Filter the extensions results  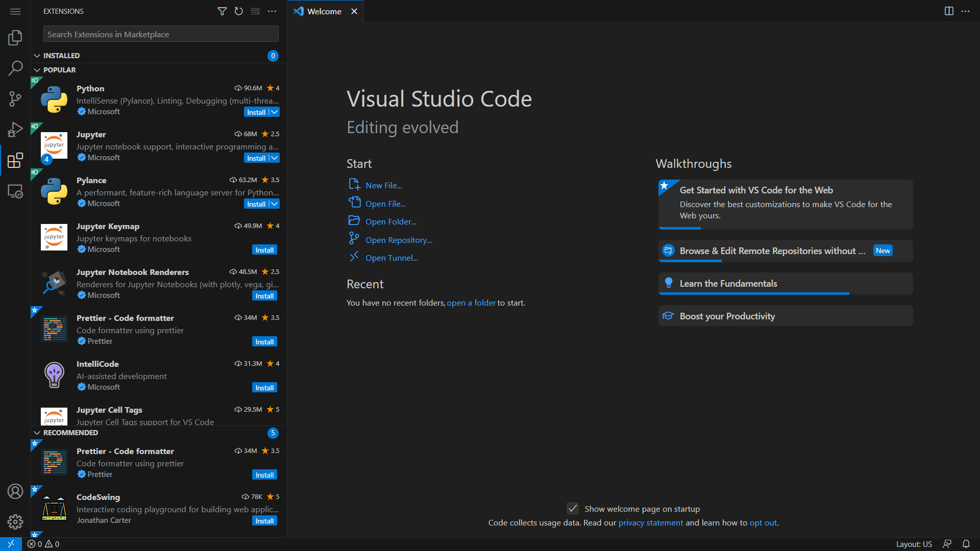(x=222, y=11)
